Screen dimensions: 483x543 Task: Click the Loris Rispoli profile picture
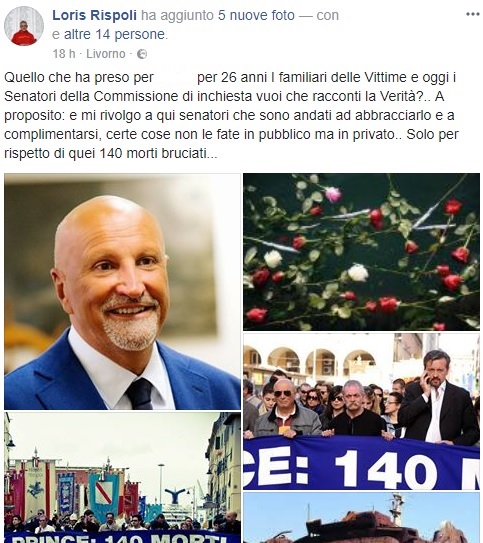24,26
